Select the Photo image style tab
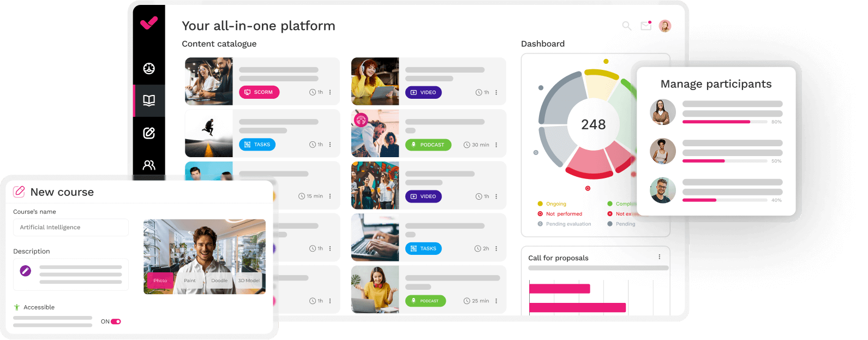 point(160,281)
